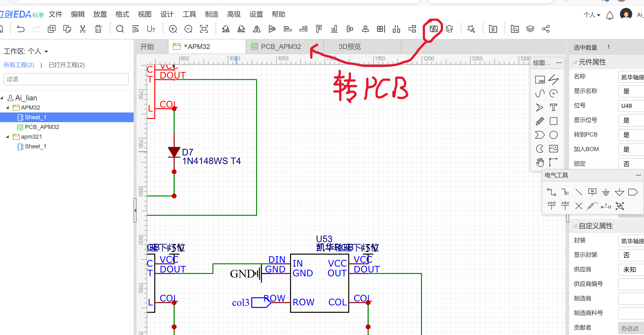Viewport: 644px width, 335px height.
Task: Click the 过滤 filter input field
Action: click(x=66, y=79)
